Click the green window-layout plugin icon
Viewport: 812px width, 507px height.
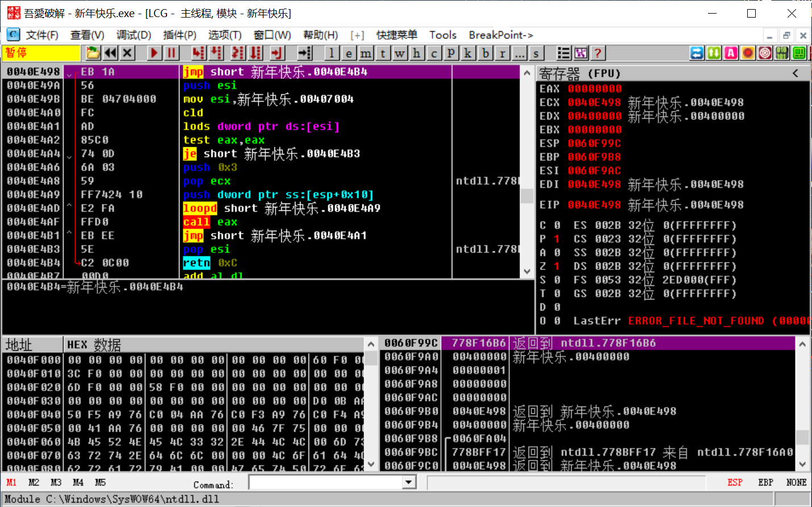click(x=799, y=53)
